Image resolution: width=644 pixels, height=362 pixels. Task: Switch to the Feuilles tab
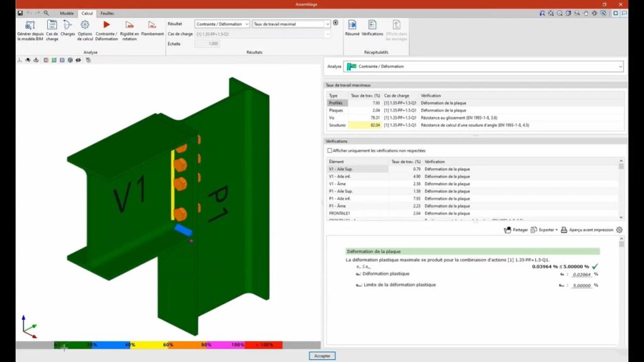tap(108, 13)
